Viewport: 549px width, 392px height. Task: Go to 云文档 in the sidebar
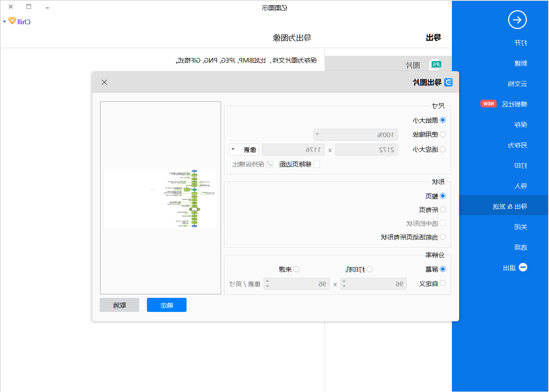(517, 84)
